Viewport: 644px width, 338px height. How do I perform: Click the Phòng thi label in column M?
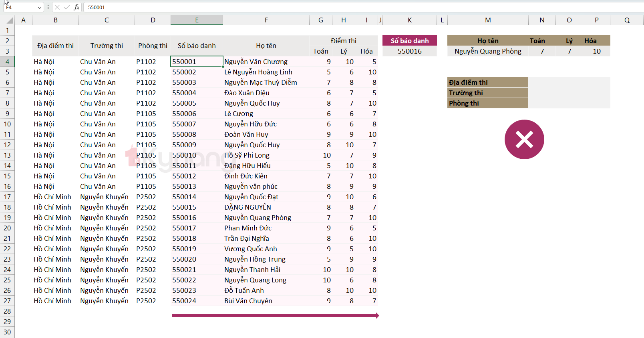[x=488, y=103]
